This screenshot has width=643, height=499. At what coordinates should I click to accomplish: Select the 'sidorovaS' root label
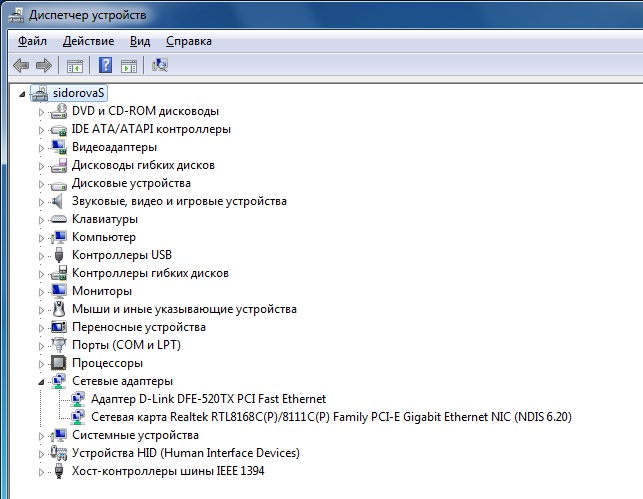pos(78,93)
